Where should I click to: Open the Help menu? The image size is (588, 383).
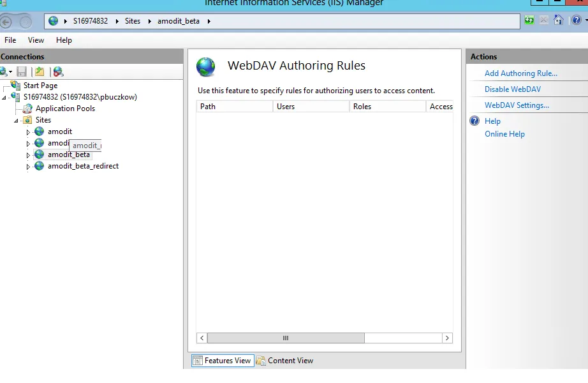coord(64,40)
